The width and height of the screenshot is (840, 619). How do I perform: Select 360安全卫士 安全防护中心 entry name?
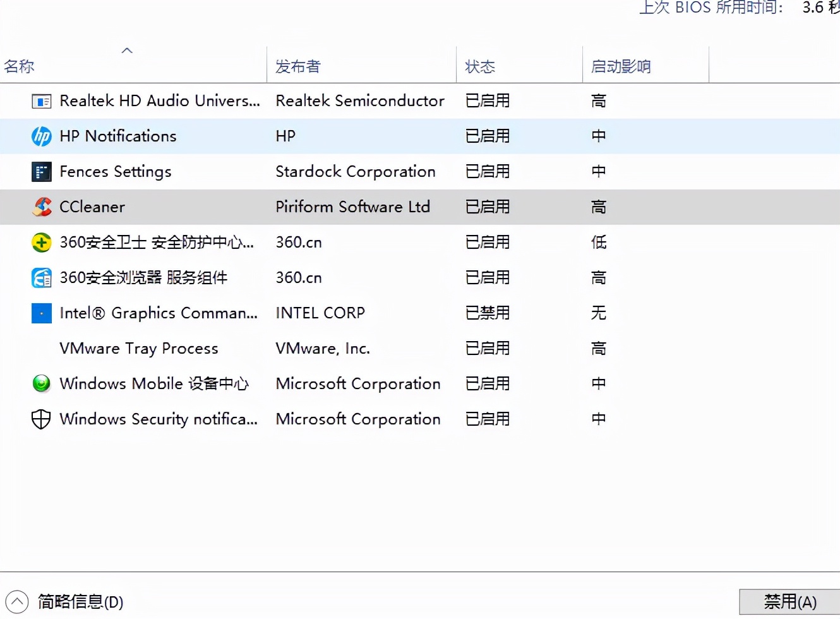tap(157, 243)
